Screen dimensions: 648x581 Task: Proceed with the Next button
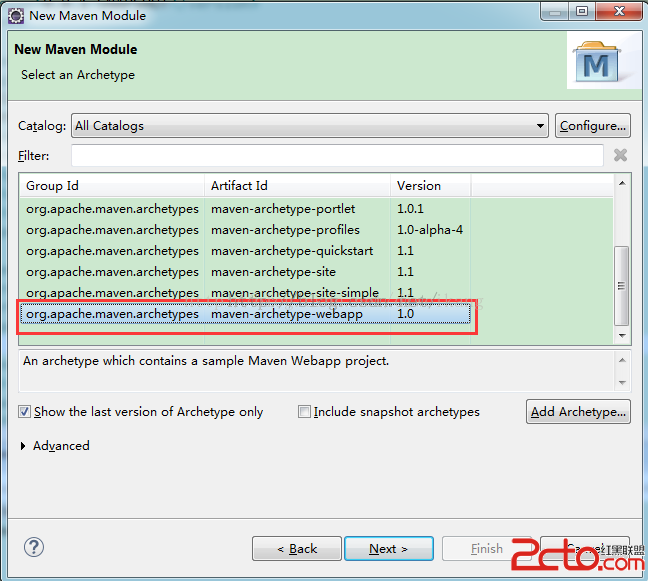pyautogui.click(x=389, y=549)
